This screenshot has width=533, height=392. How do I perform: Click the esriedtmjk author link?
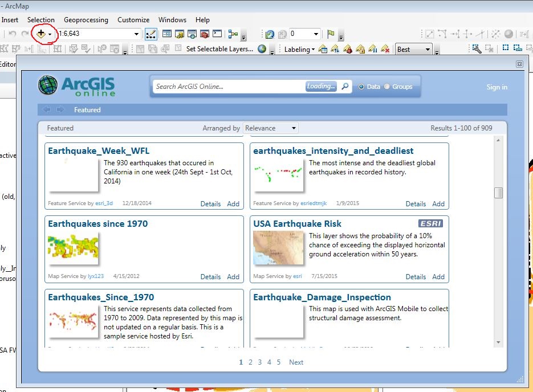[x=314, y=203]
